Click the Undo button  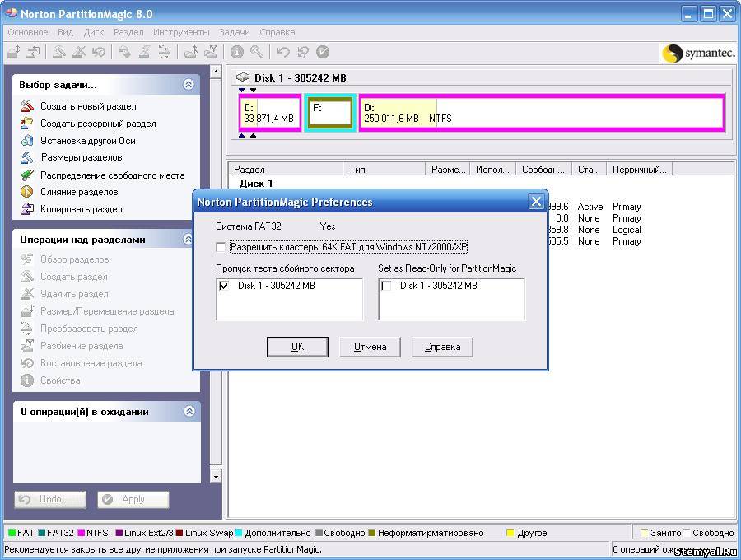pyautogui.click(x=50, y=500)
